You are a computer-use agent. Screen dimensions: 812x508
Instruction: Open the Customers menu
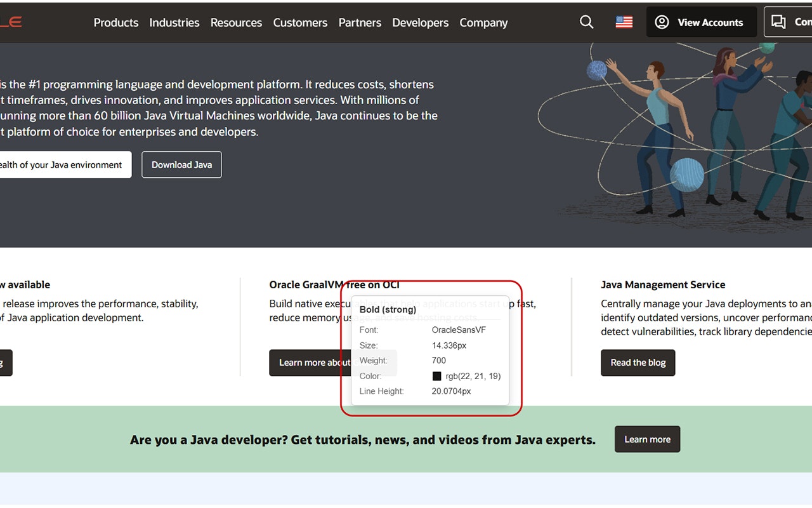[300, 22]
